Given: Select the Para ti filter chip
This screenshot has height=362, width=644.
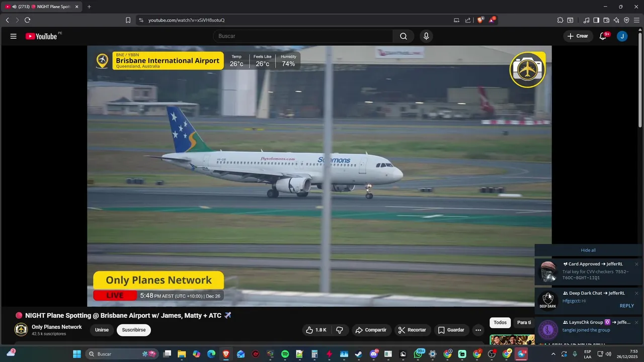Looking at the screenshot, I should 524,322.
